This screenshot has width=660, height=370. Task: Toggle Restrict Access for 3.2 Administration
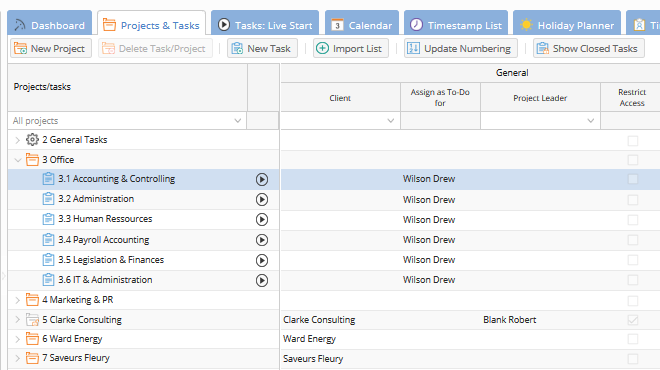tap(633, 200)
